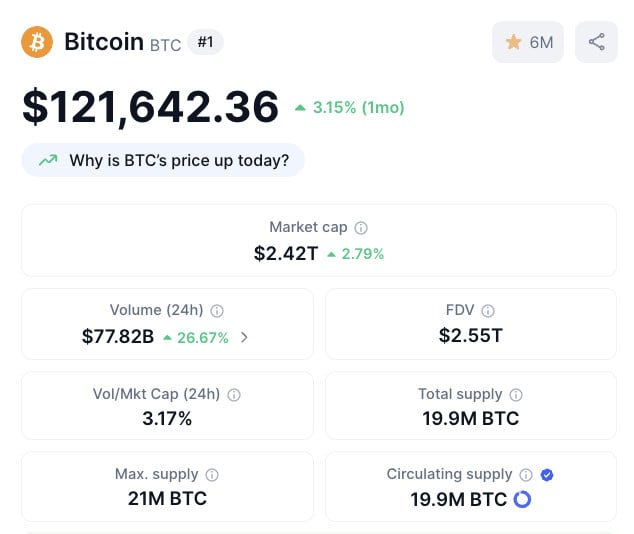This screenshot has height=534, width=634.
Task: Click the orange Bitcoin logo icon
Action: pyautogui.click(x=37, y=42)
